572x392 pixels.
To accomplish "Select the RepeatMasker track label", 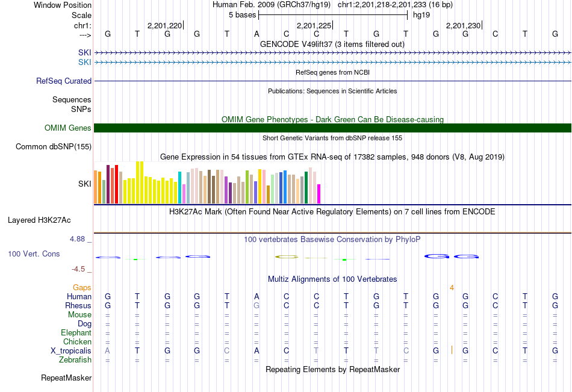I will pos(66,378).
